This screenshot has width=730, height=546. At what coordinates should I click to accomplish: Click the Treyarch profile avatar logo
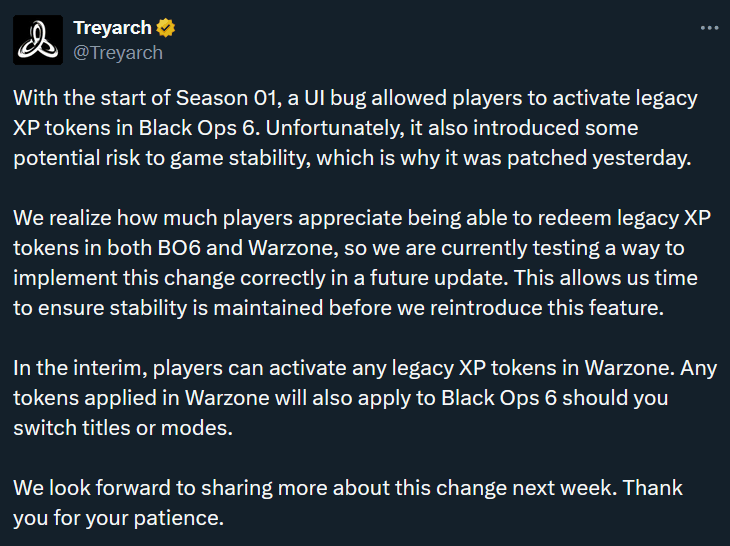[x=35, y=39]
